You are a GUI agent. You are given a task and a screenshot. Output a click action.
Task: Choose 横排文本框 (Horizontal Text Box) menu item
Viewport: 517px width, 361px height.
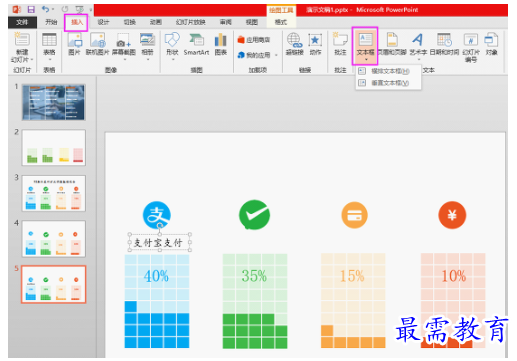[388, 71]
